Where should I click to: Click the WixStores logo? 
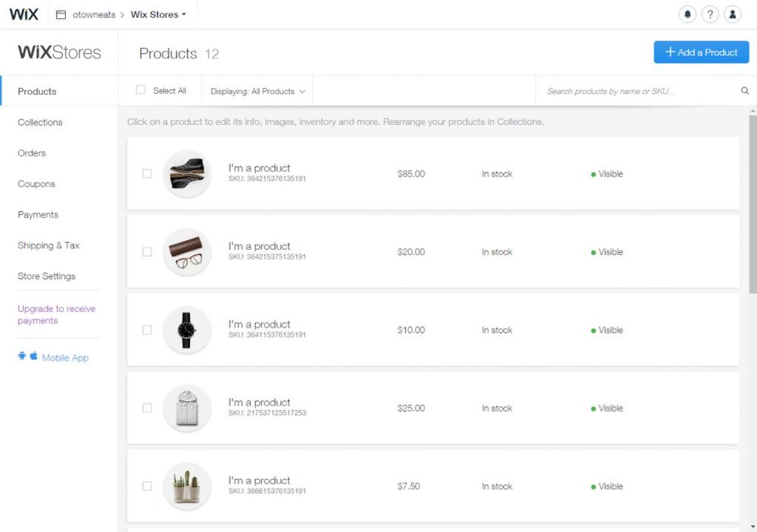tap(59, 52)
